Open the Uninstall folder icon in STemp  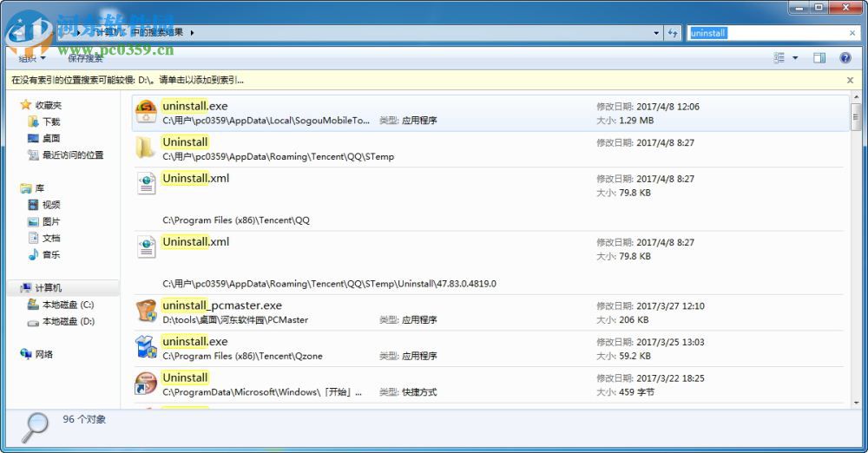pyautogui.click(x=145, y=148)
